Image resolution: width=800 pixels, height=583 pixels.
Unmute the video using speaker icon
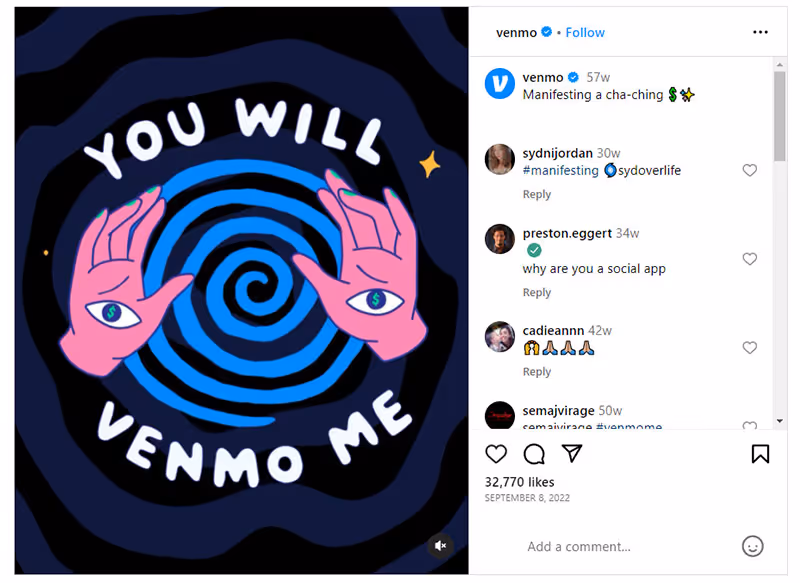[x=440, y=545]
